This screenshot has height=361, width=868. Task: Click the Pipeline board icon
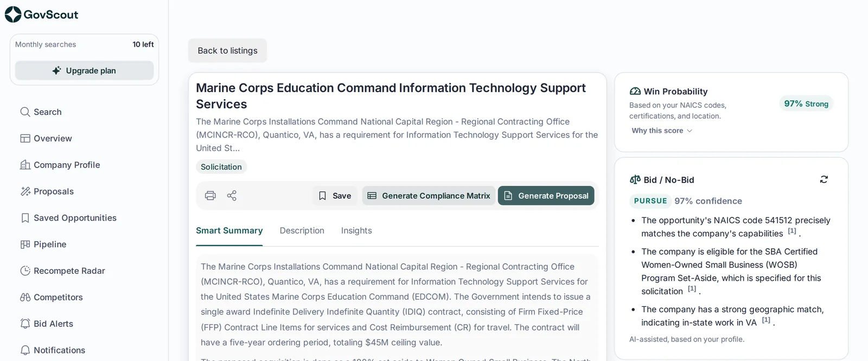[25, 244]
